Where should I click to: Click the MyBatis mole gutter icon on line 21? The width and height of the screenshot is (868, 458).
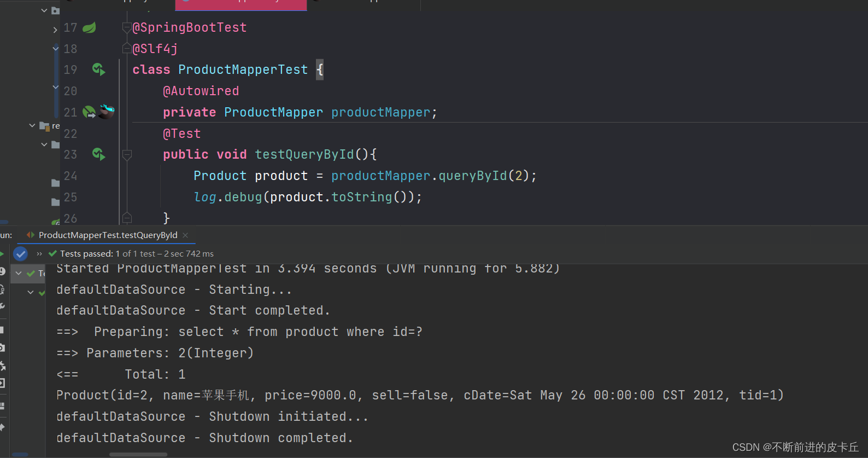[x=107, y=112]
